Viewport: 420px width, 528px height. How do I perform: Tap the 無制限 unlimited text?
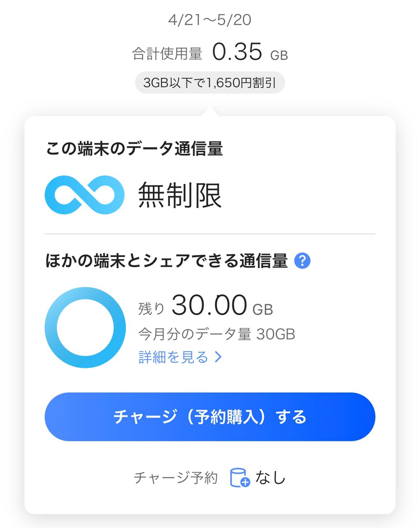click(180, 195)
